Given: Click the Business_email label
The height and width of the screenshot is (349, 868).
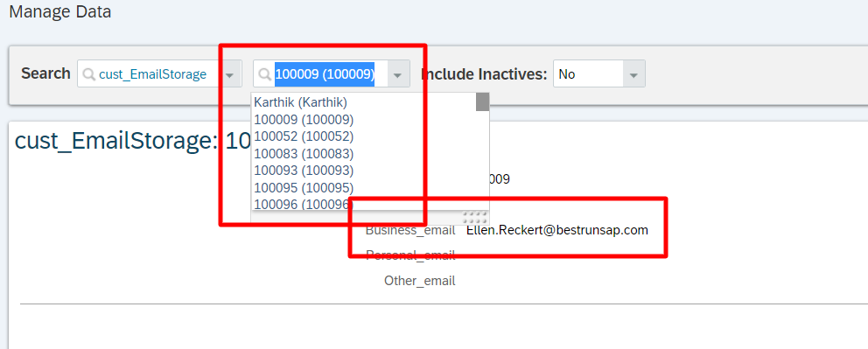Looking at the screenshot, I should [410, 231].
